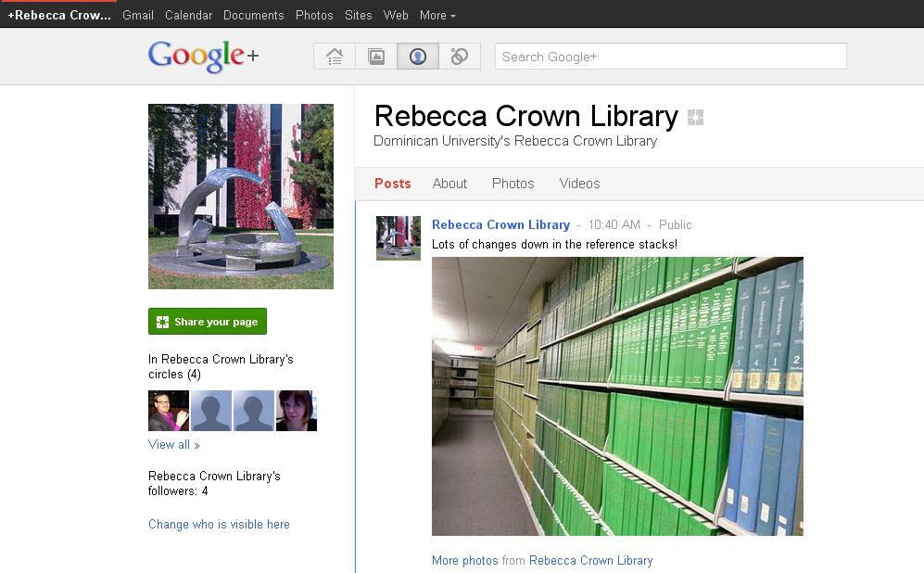Click the woman with red hair circle avatar
The image size is (924, 573).
(x=297, y=411)
